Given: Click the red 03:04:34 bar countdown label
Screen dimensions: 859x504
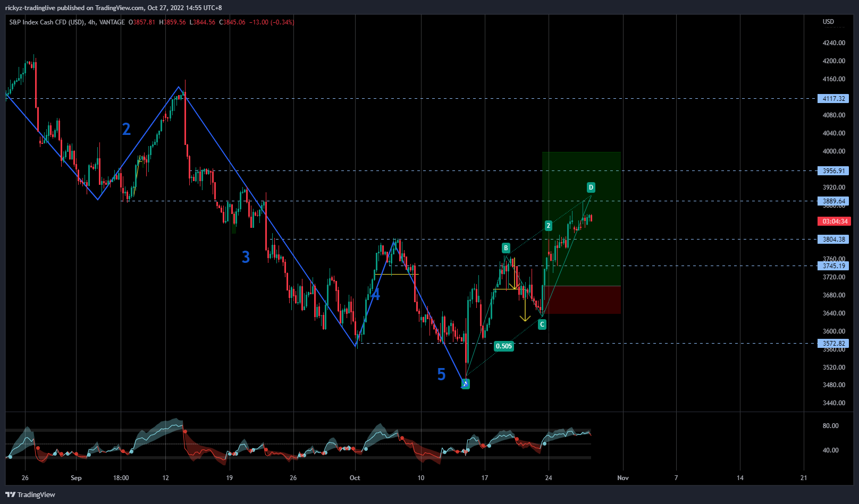Looking at the screenshot, I should click(835, 221).
